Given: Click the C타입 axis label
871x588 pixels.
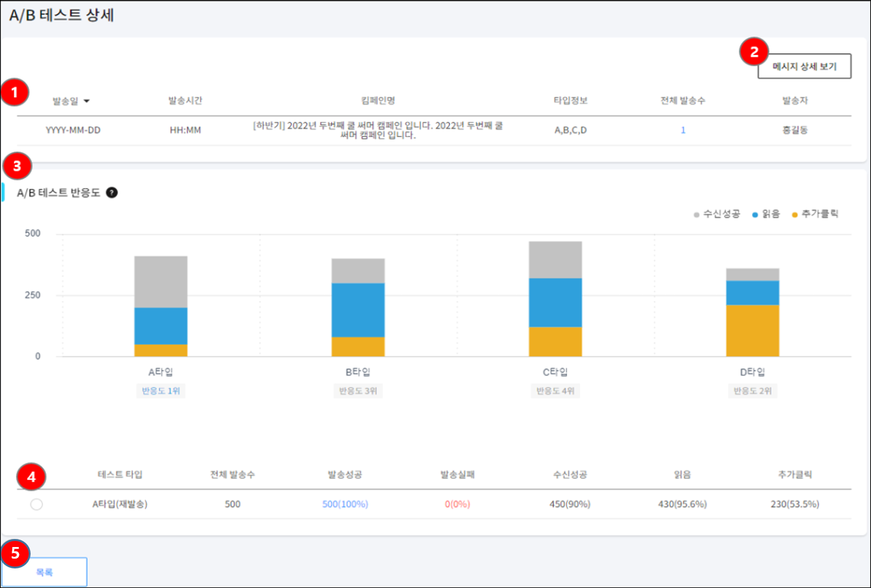Looking at the screenshot, I should (x=555, y=372).
